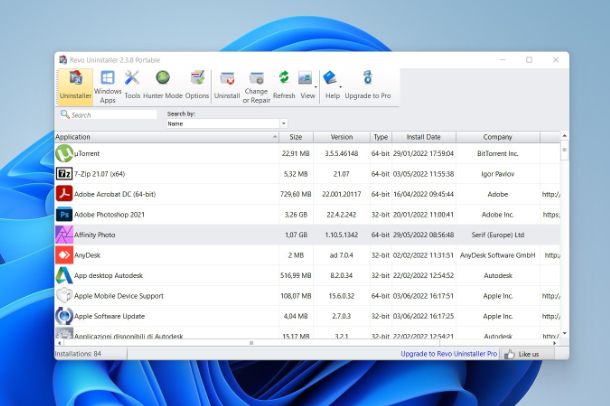Type in the Search field
610x406 pixels.
pos(109,115)
